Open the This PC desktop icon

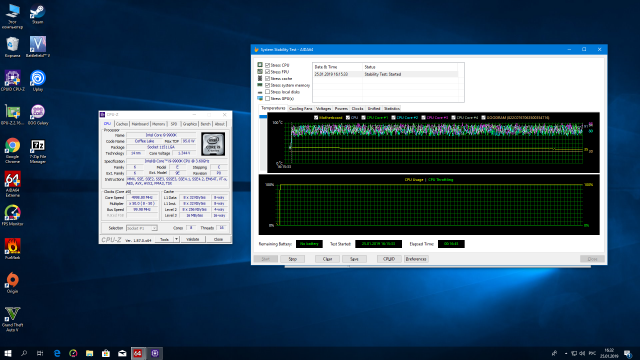tap(12, 16)
